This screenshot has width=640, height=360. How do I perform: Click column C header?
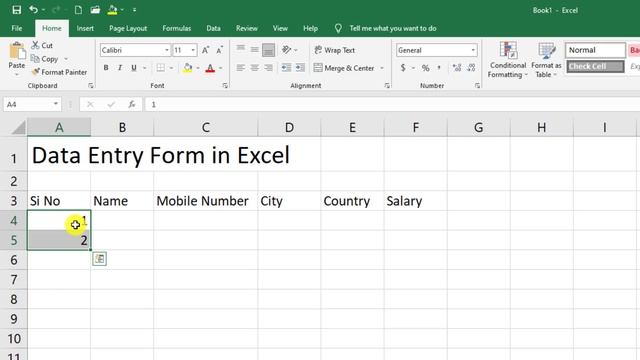click(206, 128)
